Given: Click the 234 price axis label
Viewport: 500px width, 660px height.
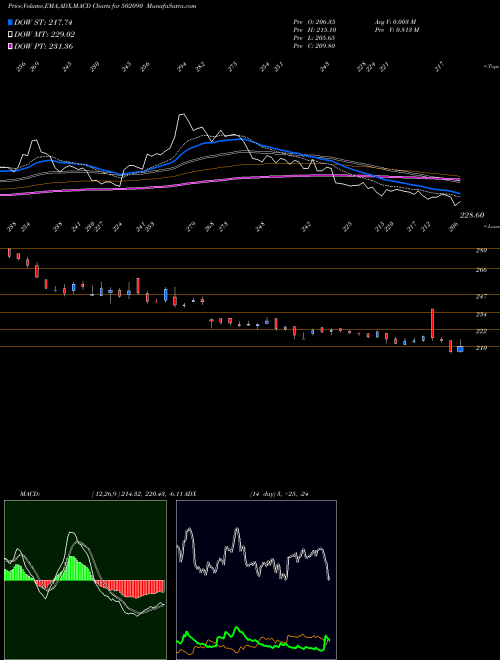Looking at the screenshot, I should point(481,314).
